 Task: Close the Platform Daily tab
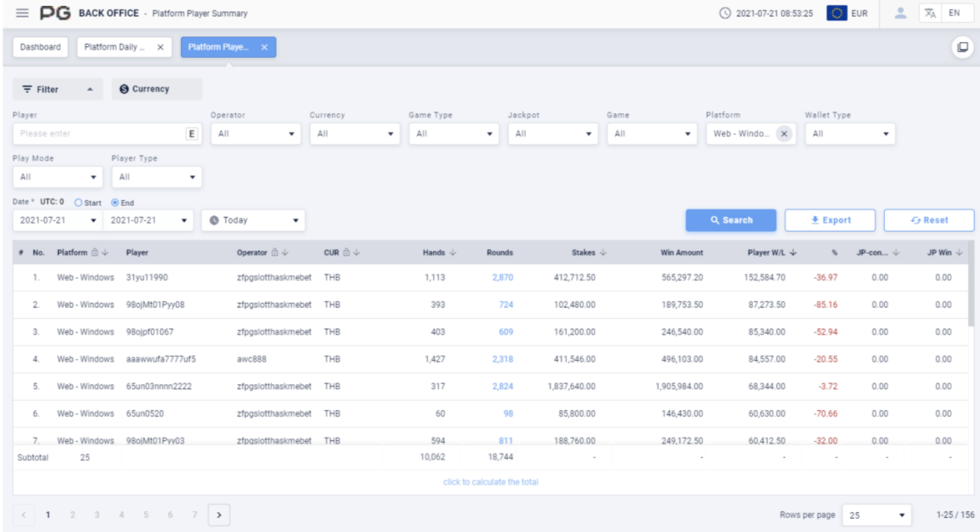pos(160,48)
